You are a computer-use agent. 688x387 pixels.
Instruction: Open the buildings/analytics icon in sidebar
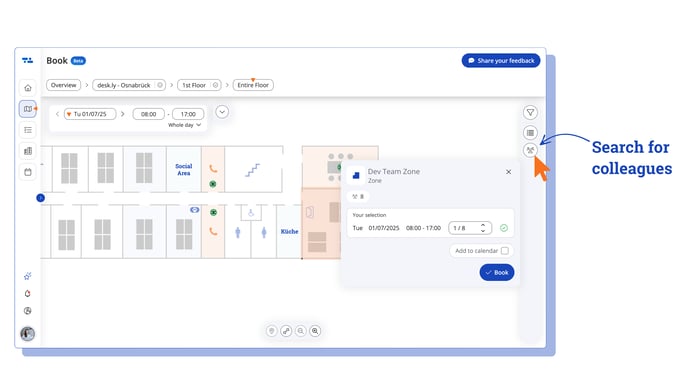pos(28,151)
